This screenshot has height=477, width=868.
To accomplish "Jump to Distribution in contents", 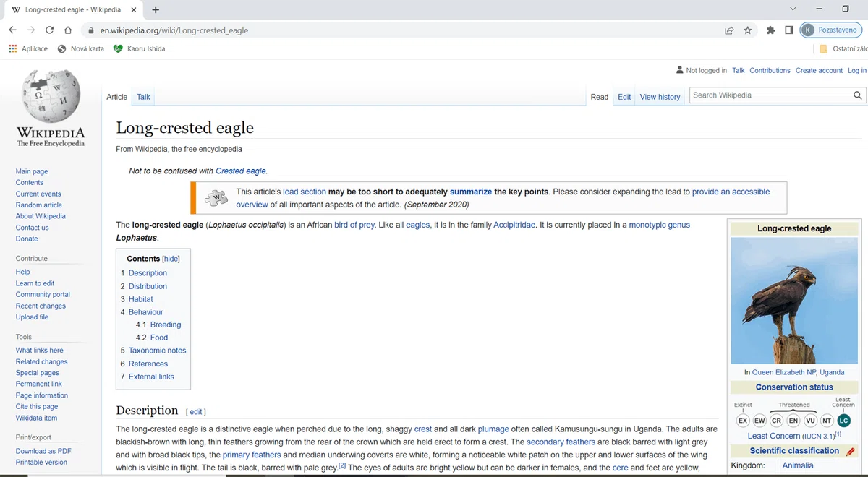I will [148, 286].
